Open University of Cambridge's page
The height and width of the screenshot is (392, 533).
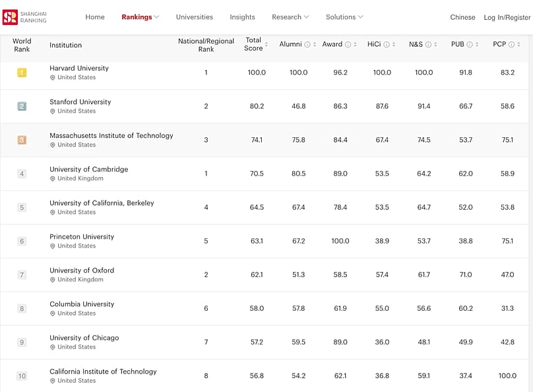click(88, 169)
